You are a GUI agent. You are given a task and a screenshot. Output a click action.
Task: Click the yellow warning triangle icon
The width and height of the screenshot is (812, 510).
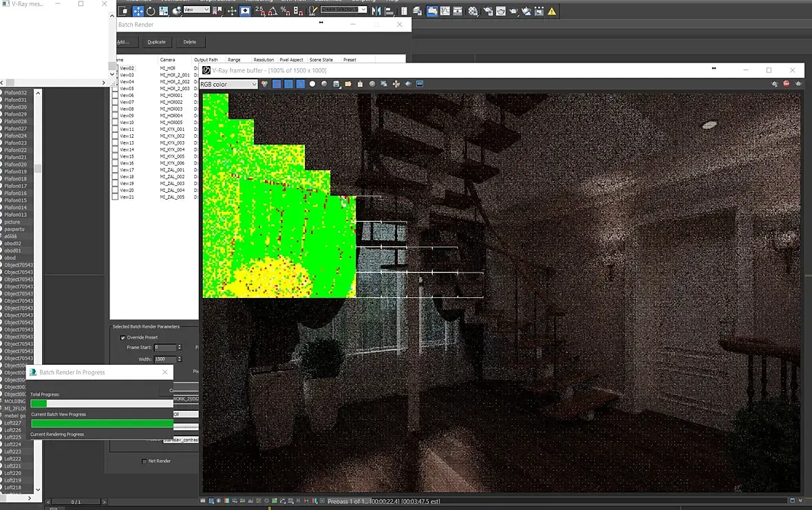point(552,11)
